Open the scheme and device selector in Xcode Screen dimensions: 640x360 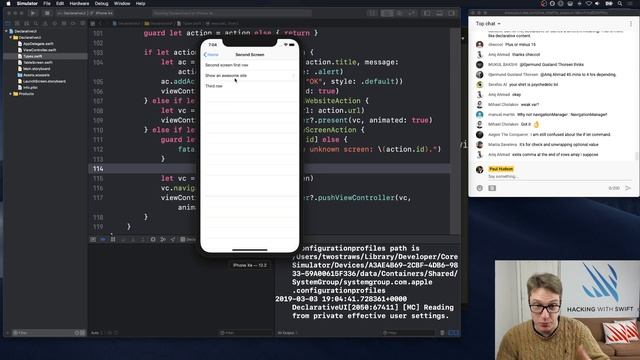(x=86, y=13)
